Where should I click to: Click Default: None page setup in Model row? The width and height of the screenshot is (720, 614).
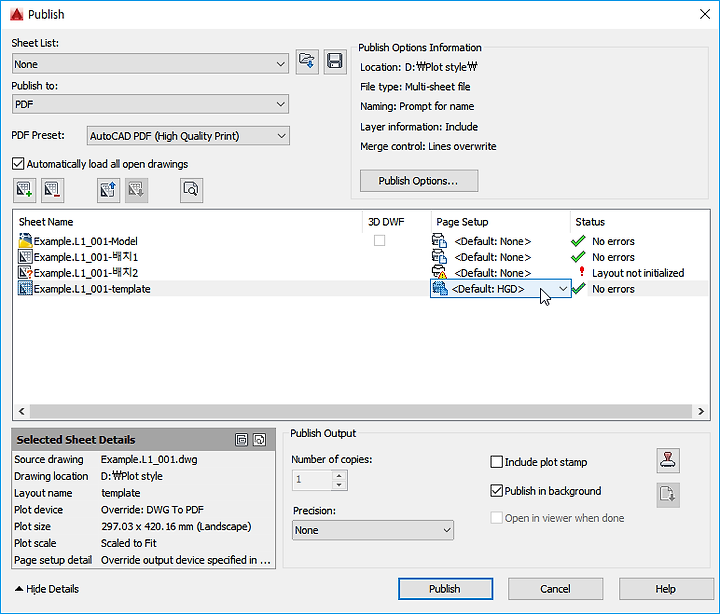(x=493, y=241)
